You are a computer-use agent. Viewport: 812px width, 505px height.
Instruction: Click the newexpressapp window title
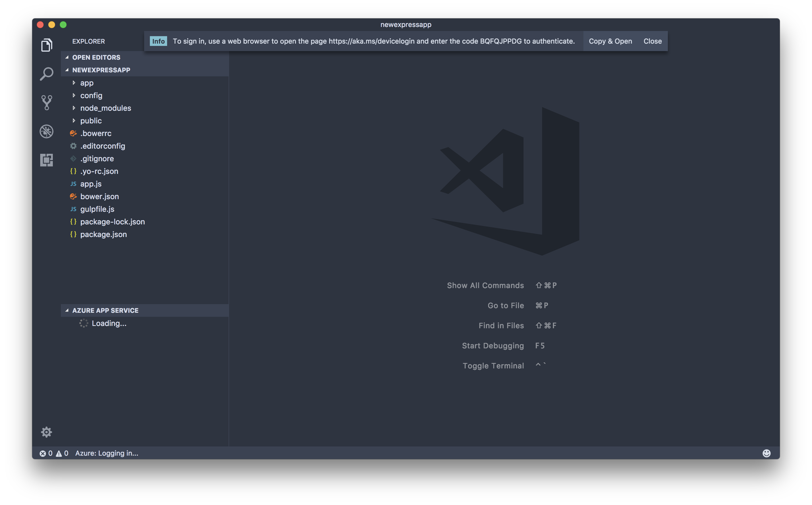click(406, 24)
